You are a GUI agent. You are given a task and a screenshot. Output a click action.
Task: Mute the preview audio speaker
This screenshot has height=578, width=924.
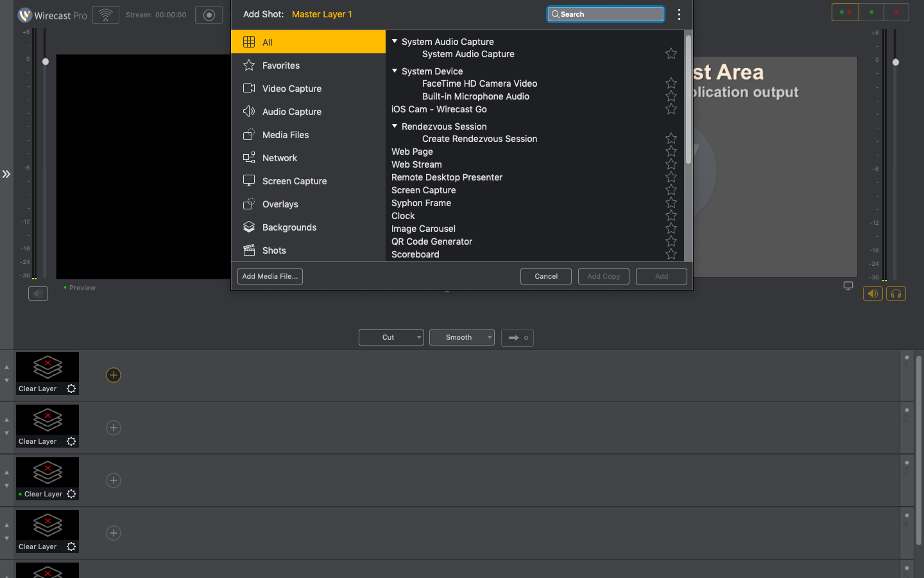[x=38, y=293]
